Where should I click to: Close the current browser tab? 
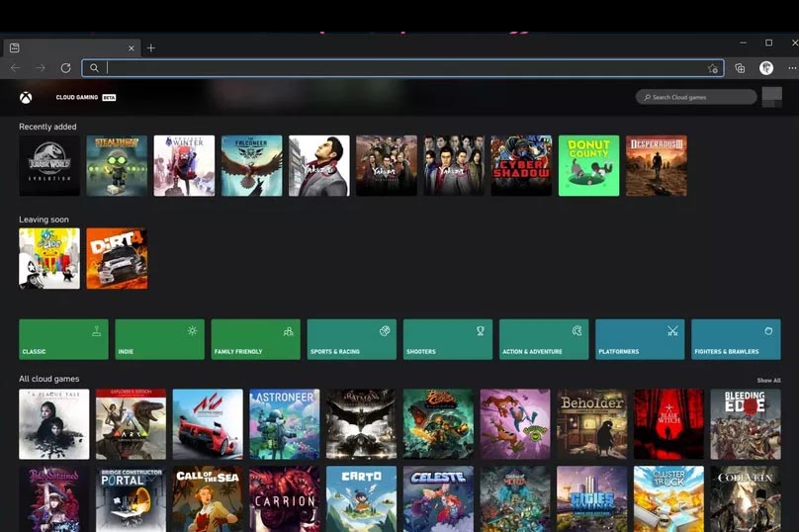tap(131, 47)
